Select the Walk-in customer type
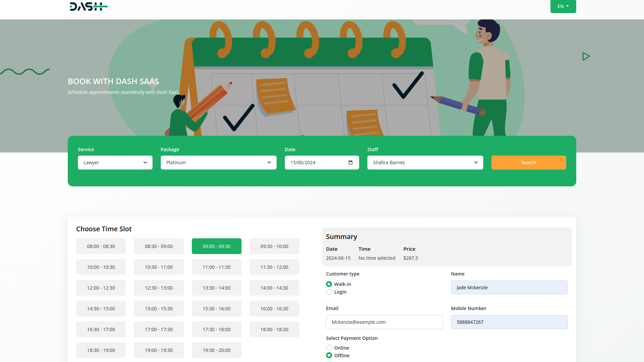 (x=329, y=284)
